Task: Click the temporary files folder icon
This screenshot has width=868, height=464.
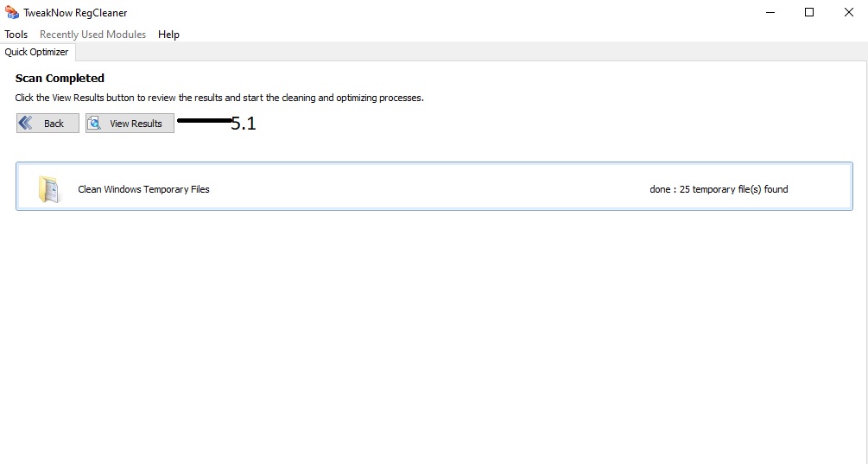Action: coord(48,189)
